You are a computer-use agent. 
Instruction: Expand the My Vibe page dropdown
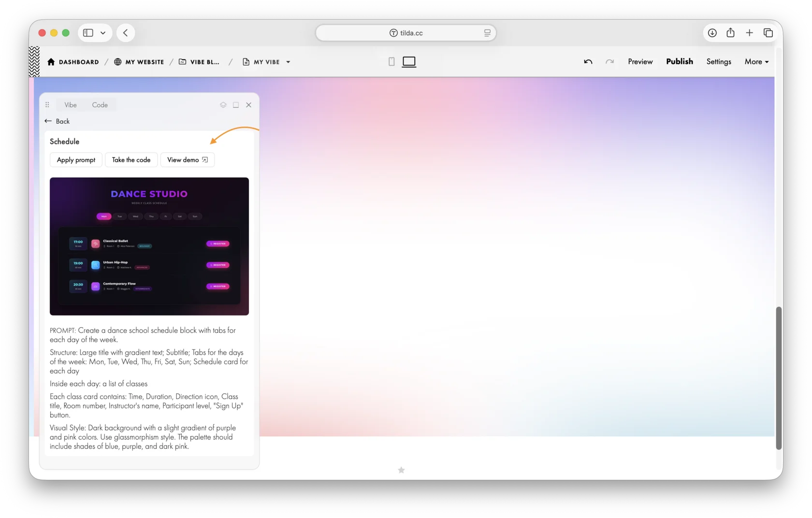(x=288, y=62)
